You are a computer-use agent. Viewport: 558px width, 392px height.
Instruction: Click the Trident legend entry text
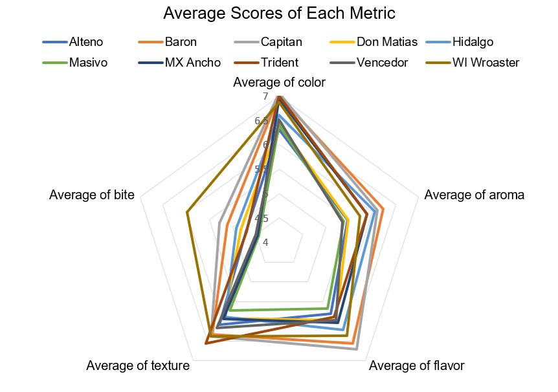pos(281,63)
